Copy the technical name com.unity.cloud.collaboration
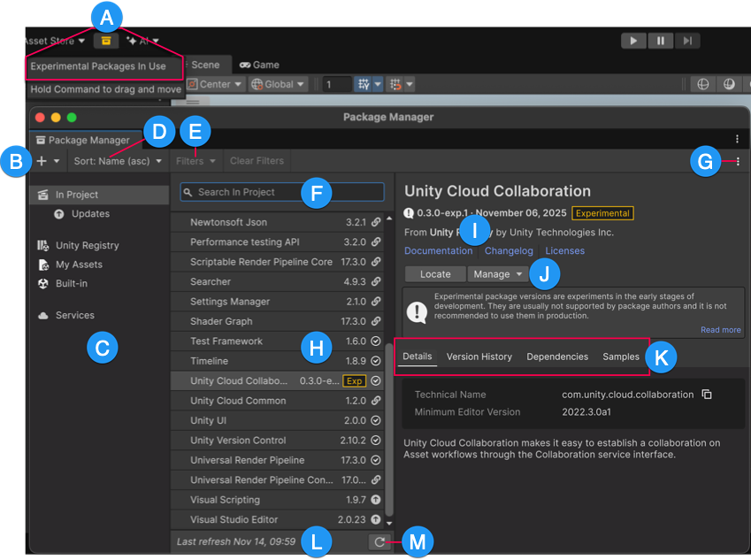The image size is (751, 560). (707, 395)
